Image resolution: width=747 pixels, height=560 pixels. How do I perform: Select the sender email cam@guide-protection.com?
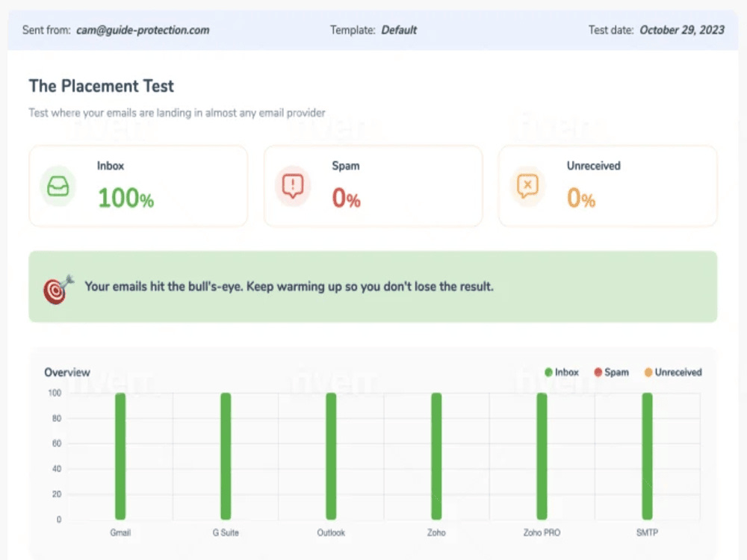click(x=143, y=30)
